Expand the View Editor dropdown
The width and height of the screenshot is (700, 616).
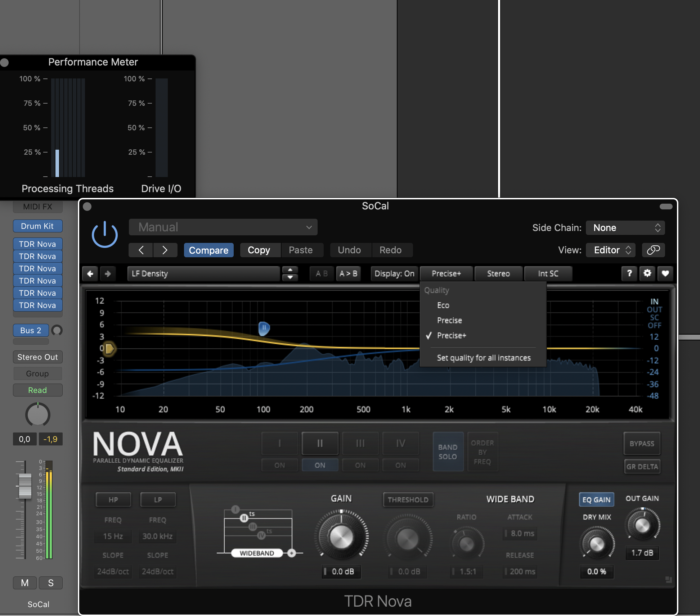click(x=610, y=250)
